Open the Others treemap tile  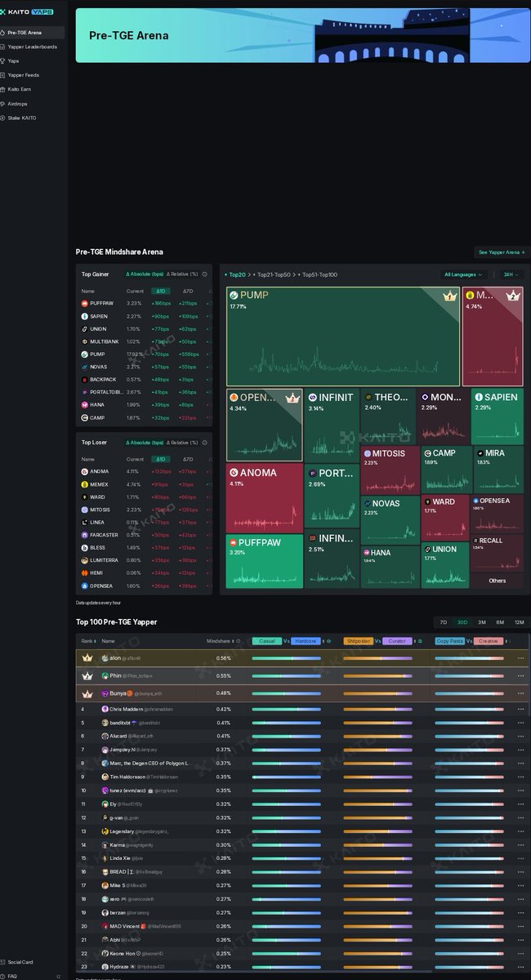[498, 581]
